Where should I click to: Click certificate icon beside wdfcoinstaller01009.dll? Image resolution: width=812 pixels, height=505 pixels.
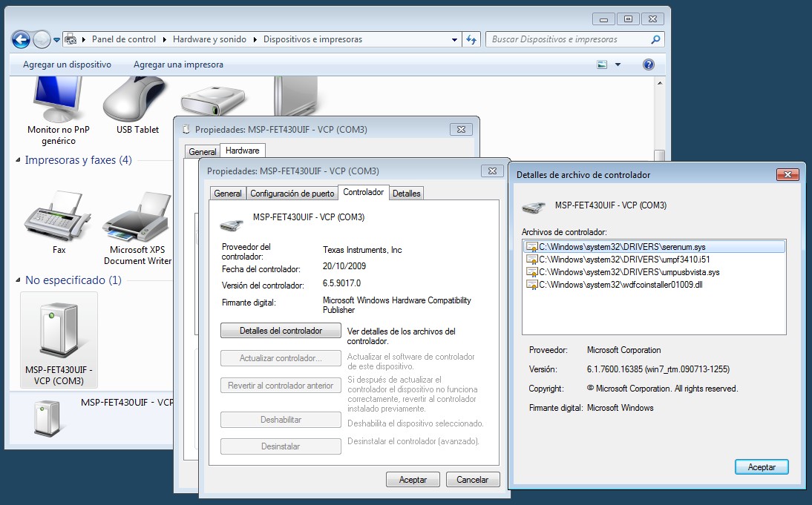532,284
